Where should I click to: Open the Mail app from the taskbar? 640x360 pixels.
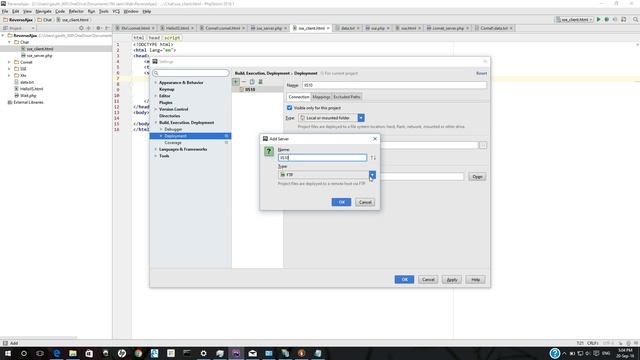[x=252, y=353]
